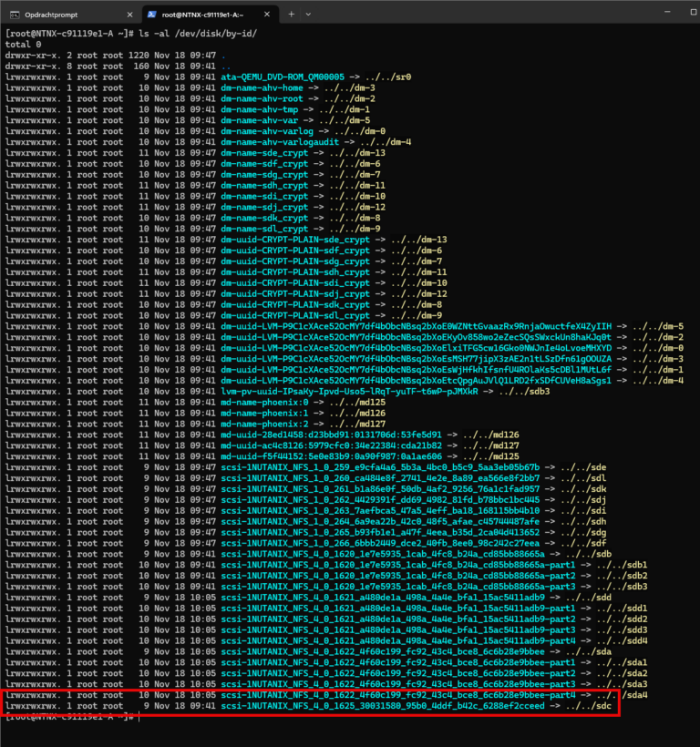Click the scsi-1NUTANIX_NFS_1_0_261 entry
Viewport: 700px width, 747px height.
380,489
